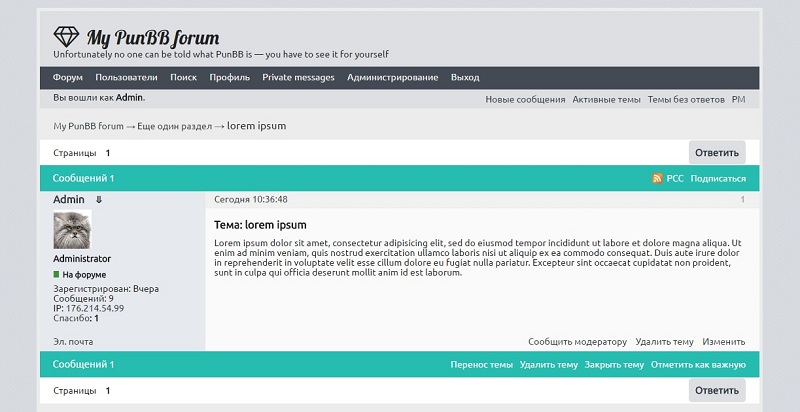Click the top Ответить button
800x412 pixels.
[717, 152]
